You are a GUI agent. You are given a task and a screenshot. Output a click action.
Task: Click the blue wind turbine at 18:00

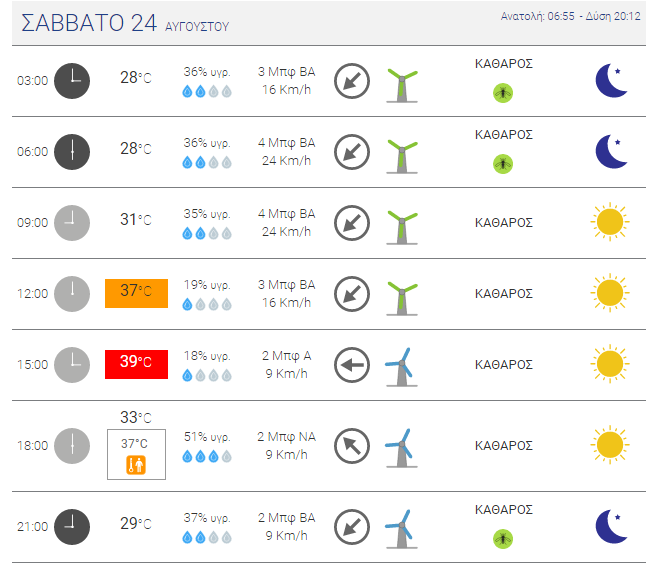(401, 448)
